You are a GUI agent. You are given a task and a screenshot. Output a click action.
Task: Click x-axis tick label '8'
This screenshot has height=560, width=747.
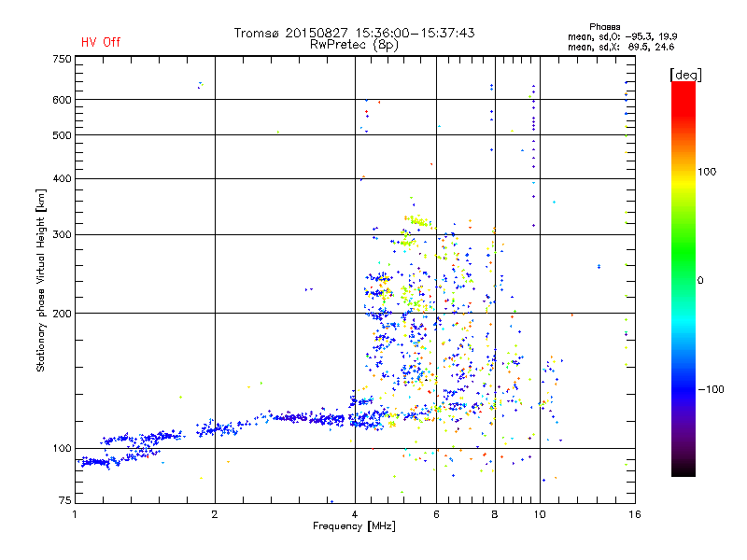point(495,514)
